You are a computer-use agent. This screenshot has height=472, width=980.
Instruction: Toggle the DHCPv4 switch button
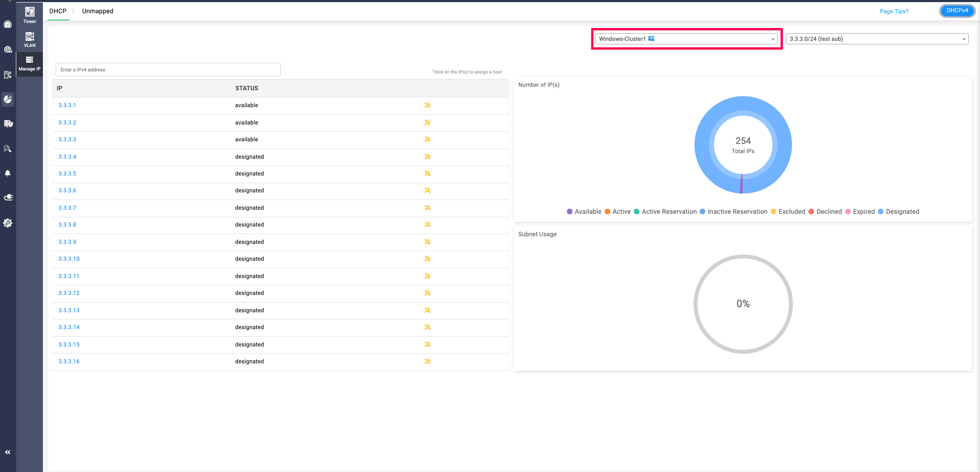point(957,11)
